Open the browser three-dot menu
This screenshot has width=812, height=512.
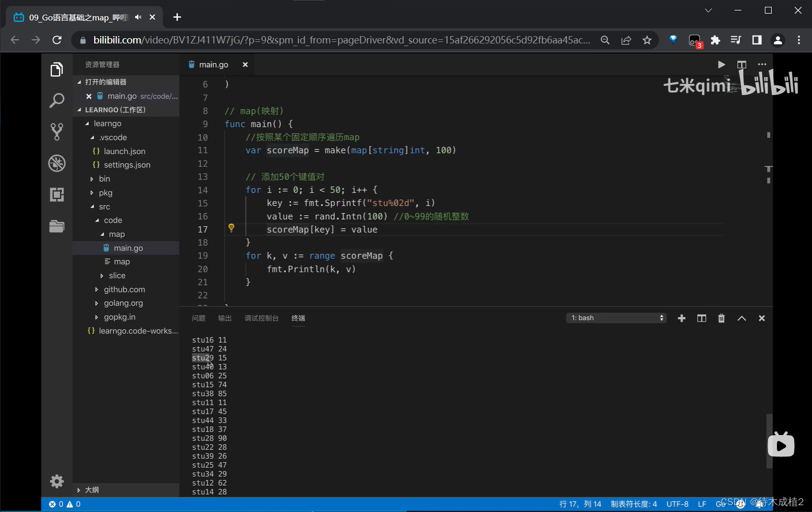click(x=798, y=40)
